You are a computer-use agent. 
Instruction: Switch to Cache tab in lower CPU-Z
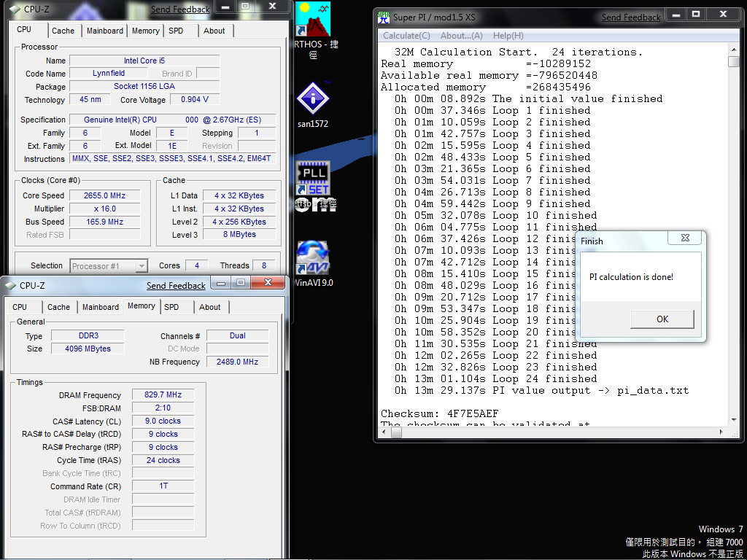point(58,307)
